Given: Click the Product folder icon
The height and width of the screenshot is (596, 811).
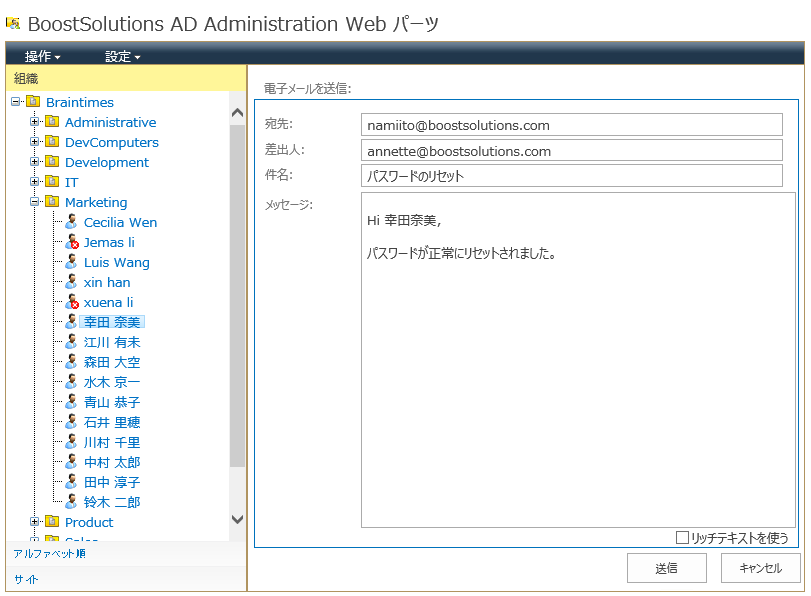Looking at the screenshot, I should pyautogui.click(x=52, y=521).
